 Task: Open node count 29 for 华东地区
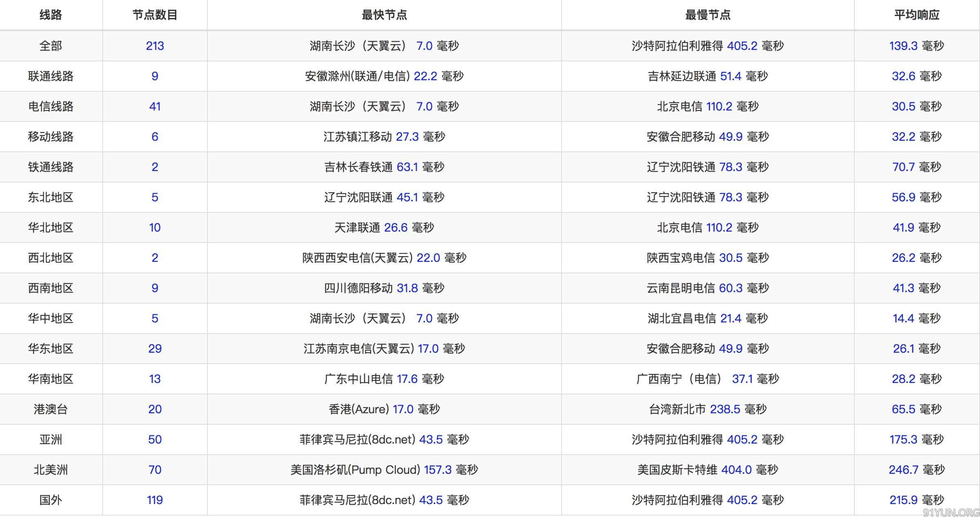coord(155,348)
